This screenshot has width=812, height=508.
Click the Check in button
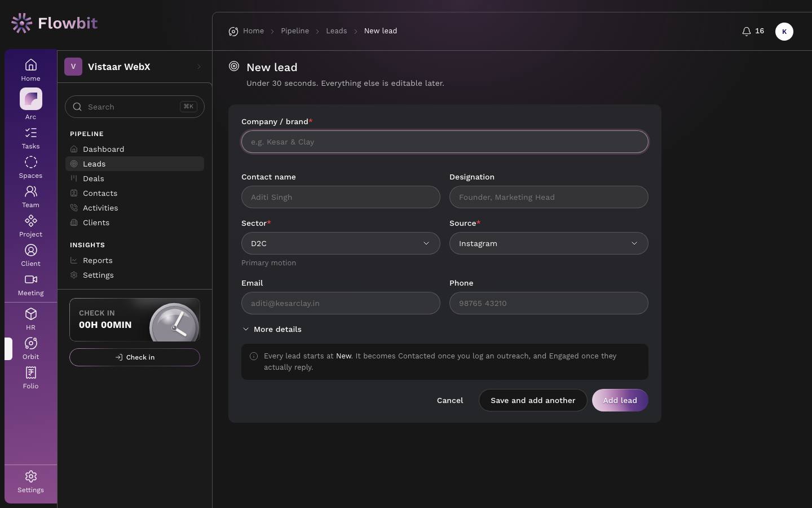point(135,357)
